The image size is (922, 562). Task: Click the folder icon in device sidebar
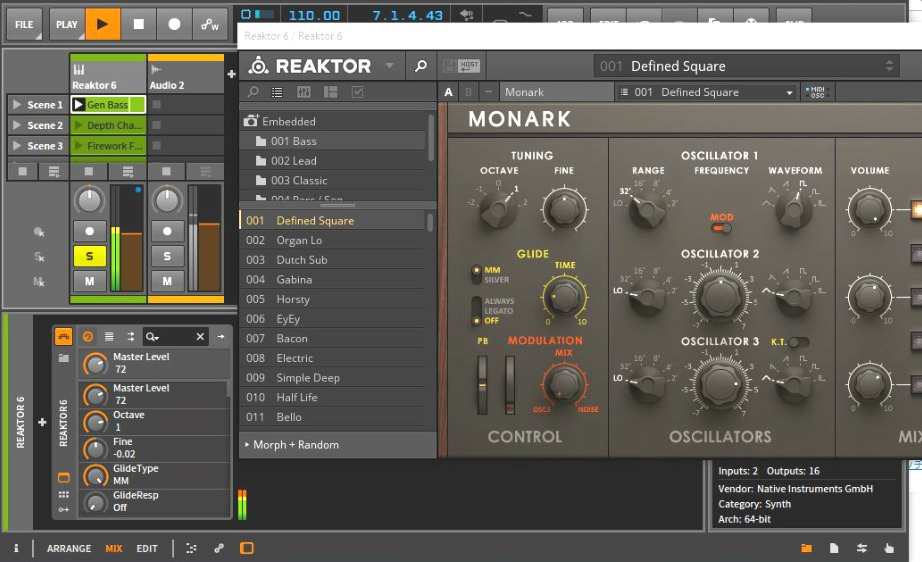(64, 358)
